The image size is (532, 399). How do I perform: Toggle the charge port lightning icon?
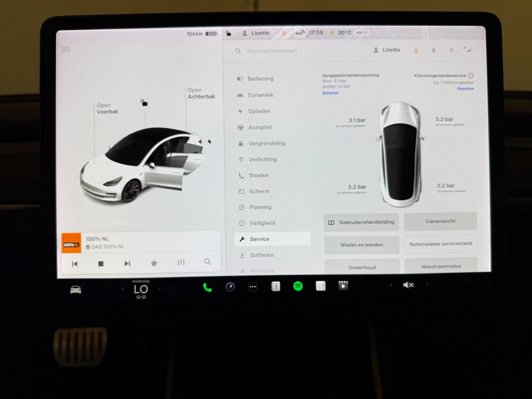(x=209, y=142)
